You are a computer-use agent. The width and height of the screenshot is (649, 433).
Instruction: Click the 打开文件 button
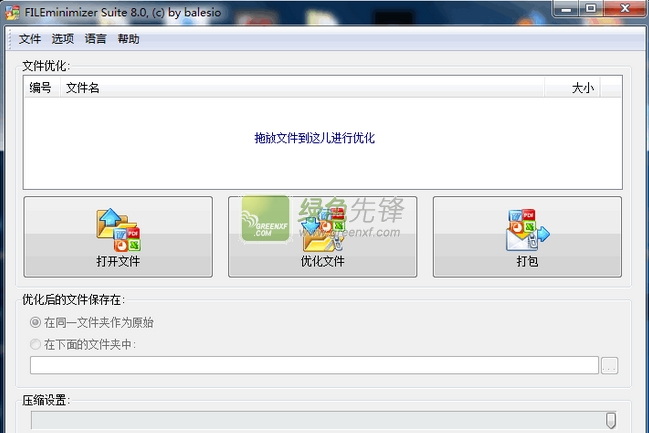coord(118,237)
